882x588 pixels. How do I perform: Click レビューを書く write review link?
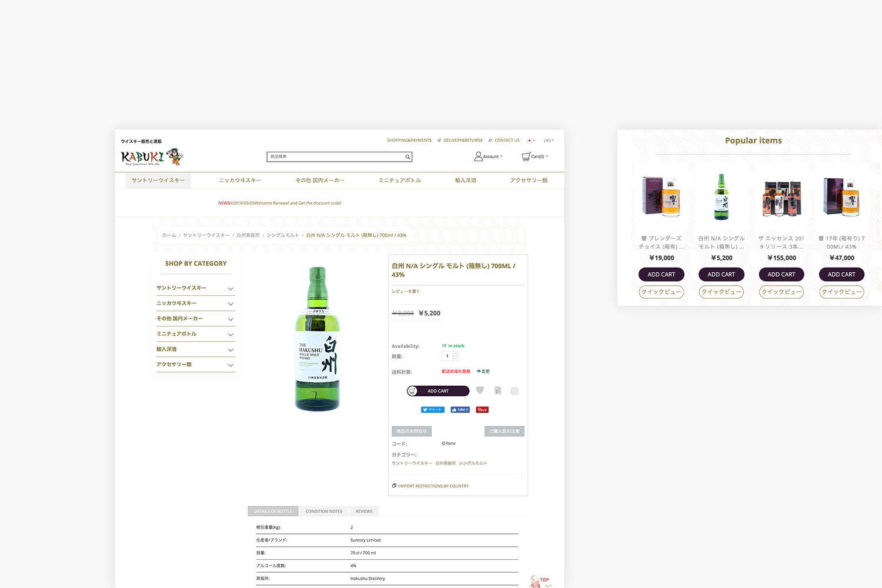point(406,292)
